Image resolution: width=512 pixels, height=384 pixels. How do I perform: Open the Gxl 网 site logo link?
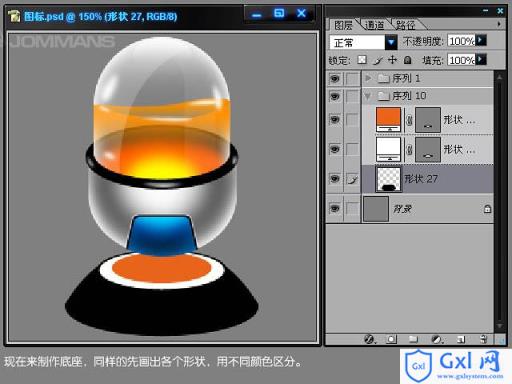click(455, 366)
